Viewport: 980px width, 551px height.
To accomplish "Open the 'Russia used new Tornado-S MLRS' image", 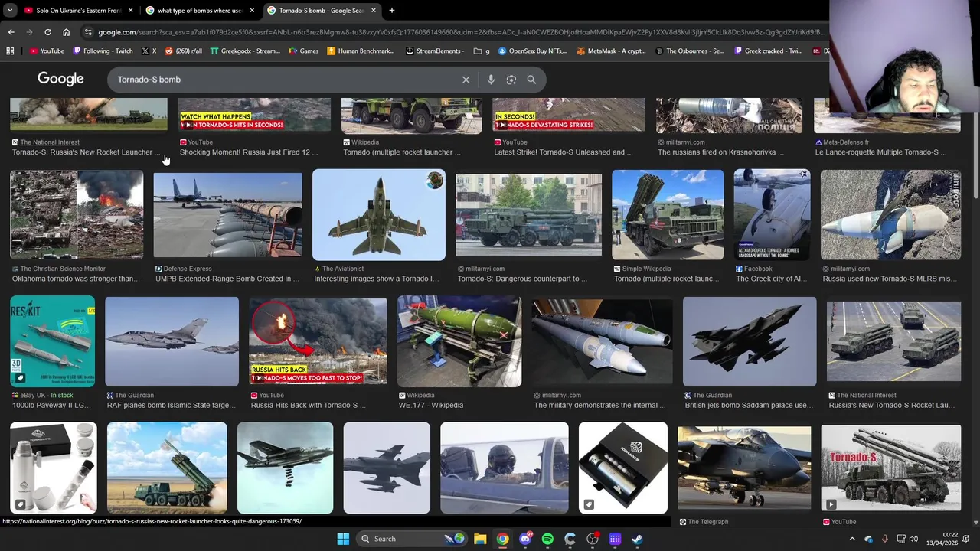I will tap(890, 215).
